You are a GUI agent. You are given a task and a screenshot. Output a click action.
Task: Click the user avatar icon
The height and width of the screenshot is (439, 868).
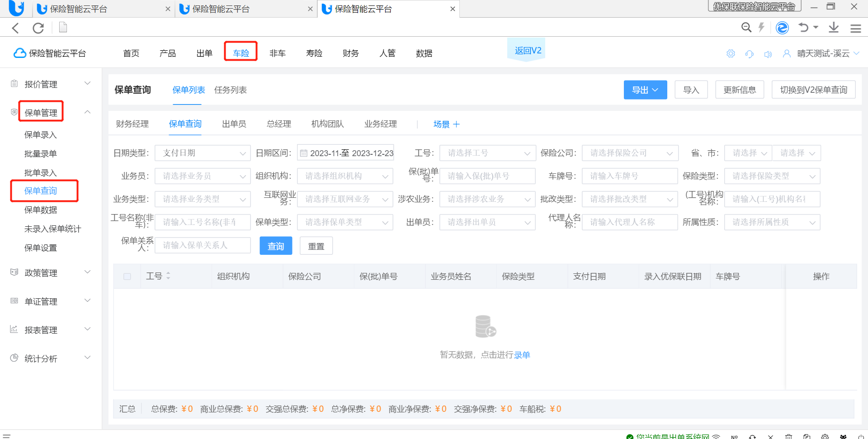[787, 54]
